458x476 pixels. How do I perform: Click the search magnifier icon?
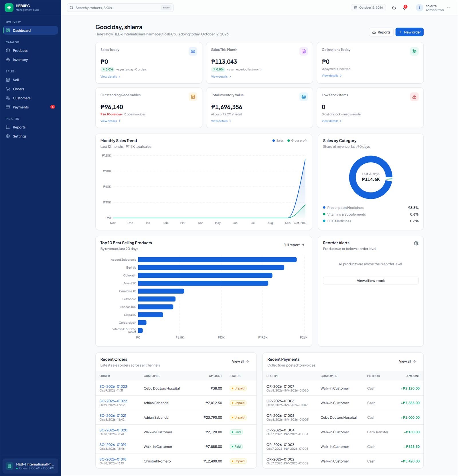tap(72, 8)
